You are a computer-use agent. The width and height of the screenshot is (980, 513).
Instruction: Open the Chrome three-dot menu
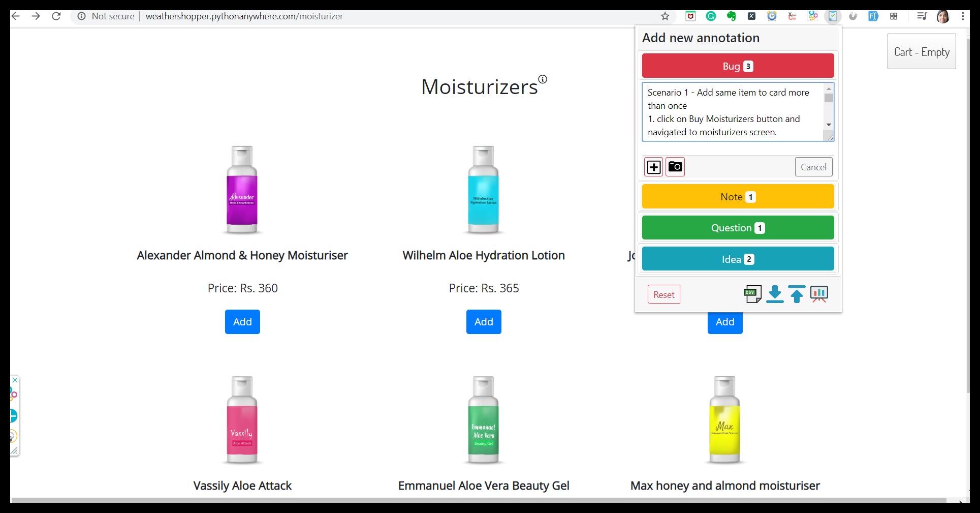point(963,16)
